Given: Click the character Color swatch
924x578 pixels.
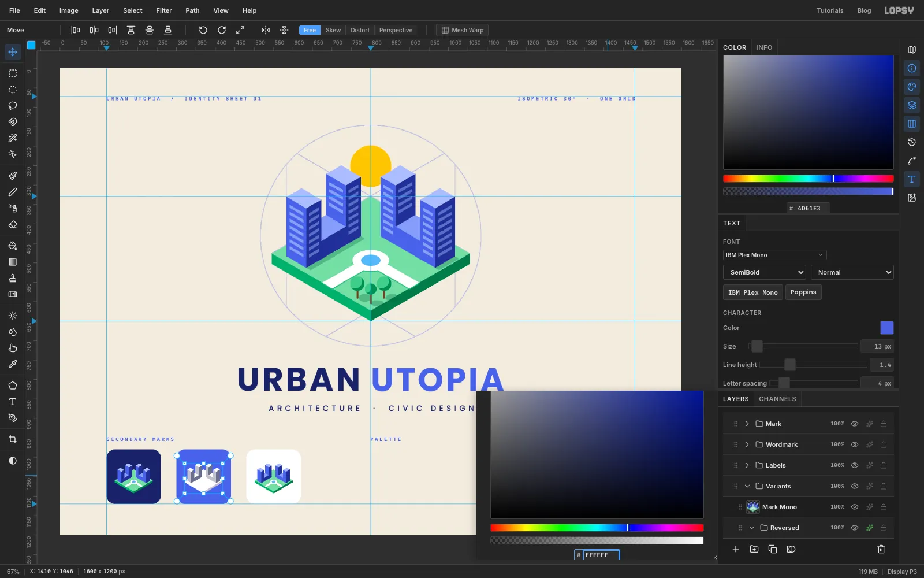Looking at the screenshot, I should [x=887, y=328].
